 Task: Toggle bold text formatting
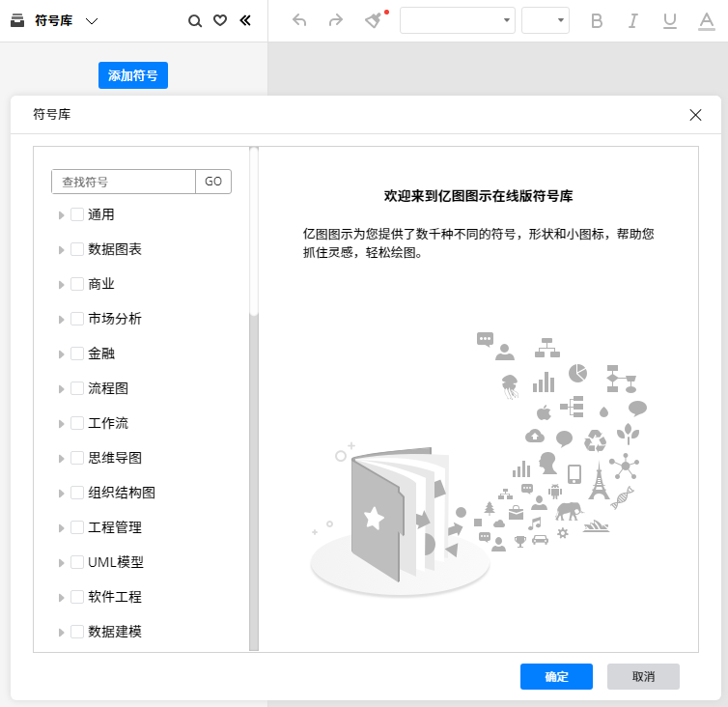pos(597,20)
